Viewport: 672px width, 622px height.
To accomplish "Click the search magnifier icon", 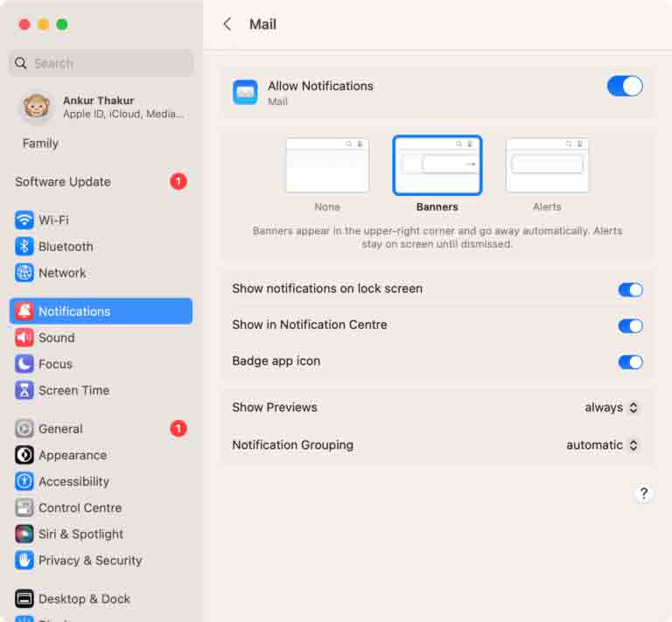I will pyautogui.click(x=21, y=63).
